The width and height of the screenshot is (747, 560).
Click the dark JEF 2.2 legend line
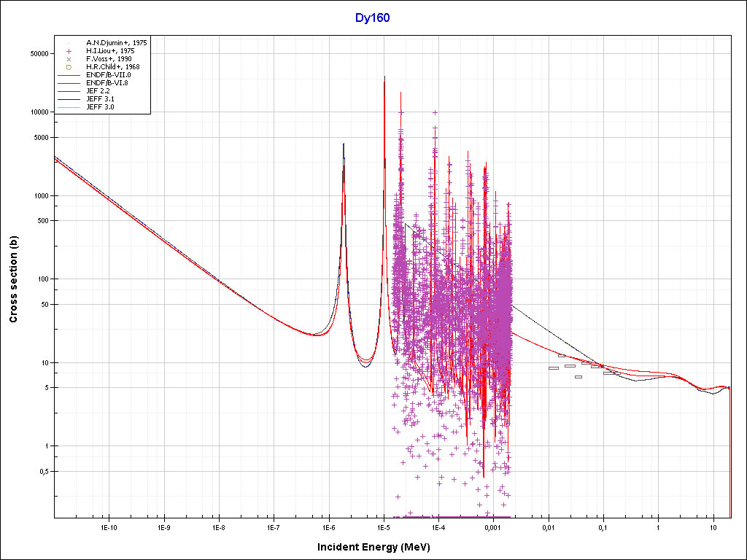tap(69, 91)
